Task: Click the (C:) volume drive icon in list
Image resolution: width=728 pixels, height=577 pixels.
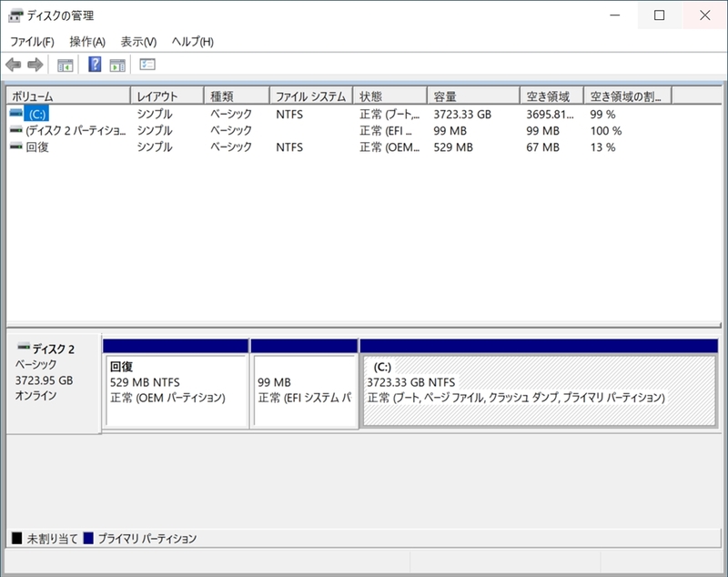Action: pyautogui.click(x=15, y=115)
